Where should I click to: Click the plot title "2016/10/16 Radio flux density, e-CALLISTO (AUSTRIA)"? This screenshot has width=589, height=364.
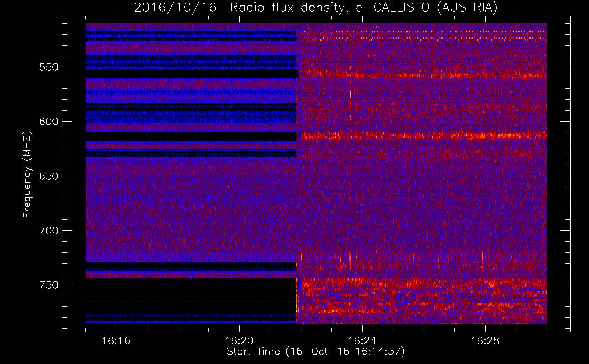point(315,7)
